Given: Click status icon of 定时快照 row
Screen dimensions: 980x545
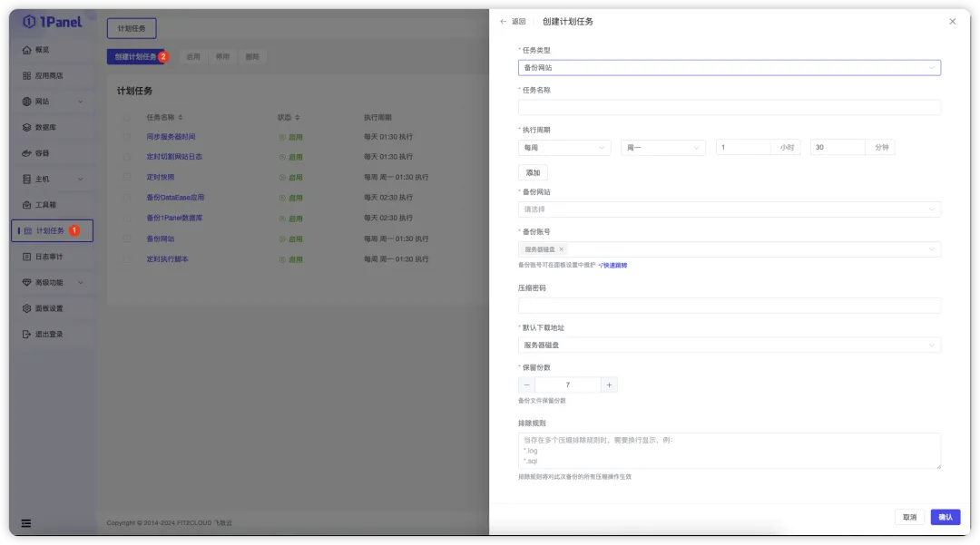Looking at the screenshot, I should tap(282, 178).
